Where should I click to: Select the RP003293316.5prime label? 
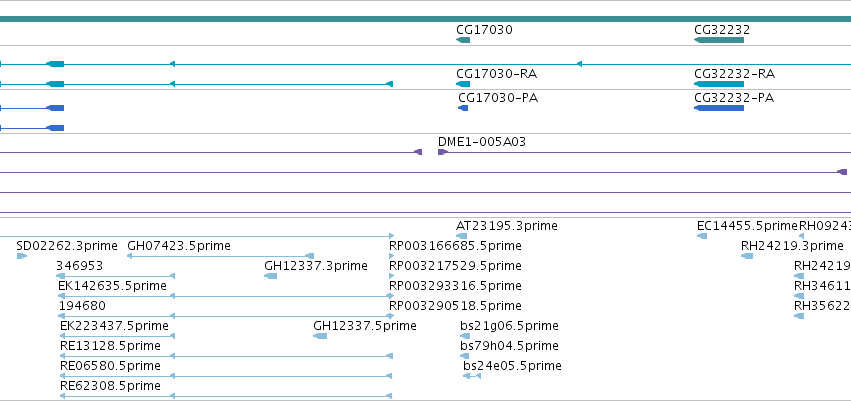click(455, 286)
